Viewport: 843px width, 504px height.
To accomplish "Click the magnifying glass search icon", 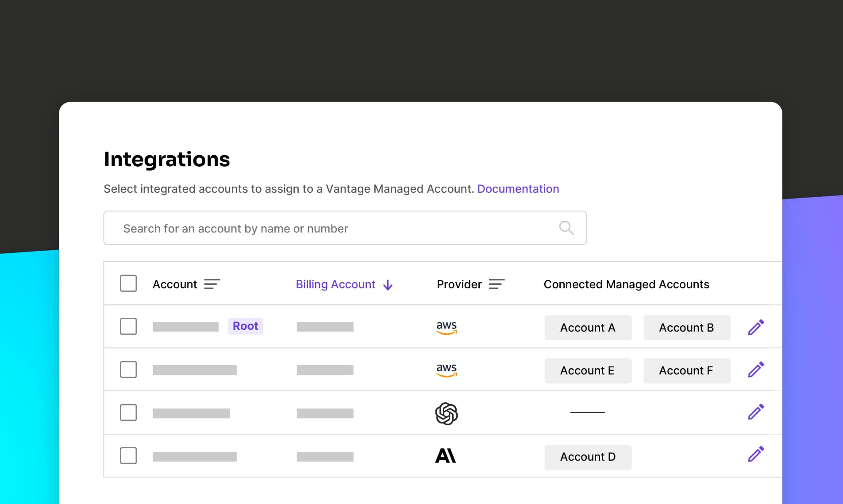I will point(566,228).
